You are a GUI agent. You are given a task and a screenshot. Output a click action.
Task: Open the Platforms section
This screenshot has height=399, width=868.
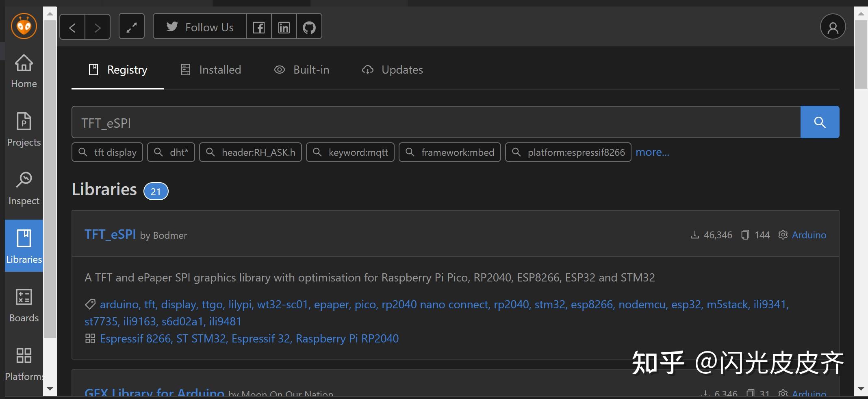24,364
